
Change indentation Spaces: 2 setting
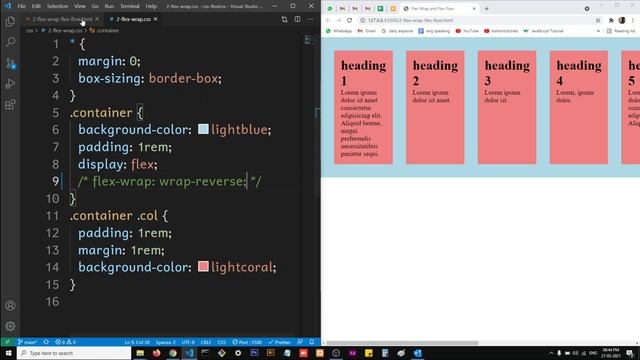[165, 342]
